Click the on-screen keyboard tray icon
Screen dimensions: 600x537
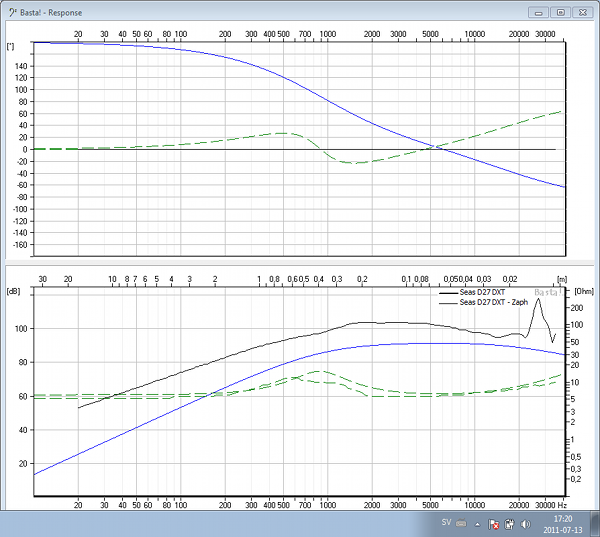pyautogui.click(x=462, y=524)
